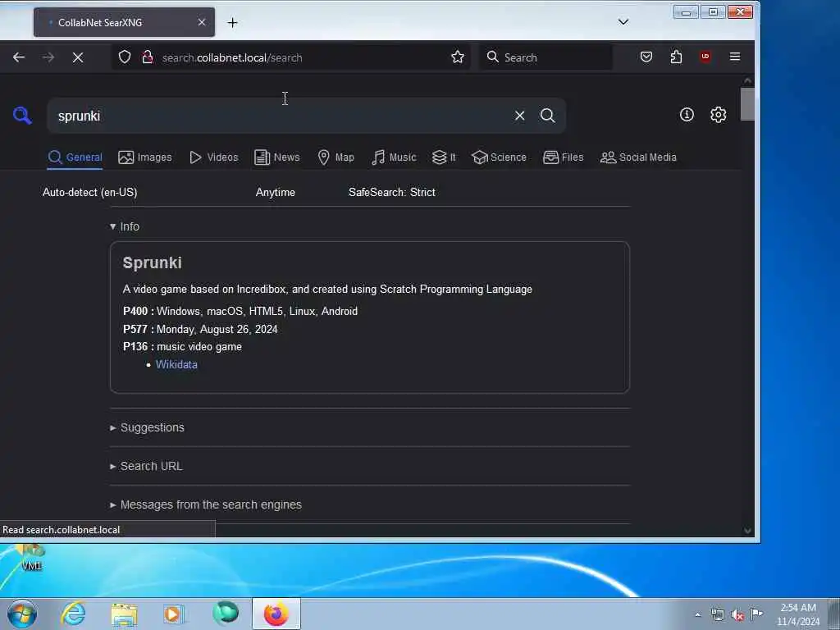Click the Firefox taskbar button
Screen dimensions: 840x630
[276, 614]
